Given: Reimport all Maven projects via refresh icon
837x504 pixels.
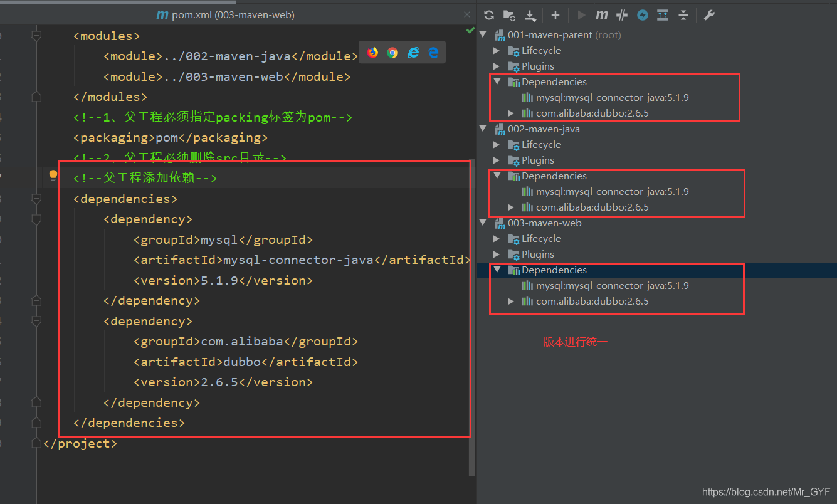Looking at the screenshot, I should [x=489, y=15].
